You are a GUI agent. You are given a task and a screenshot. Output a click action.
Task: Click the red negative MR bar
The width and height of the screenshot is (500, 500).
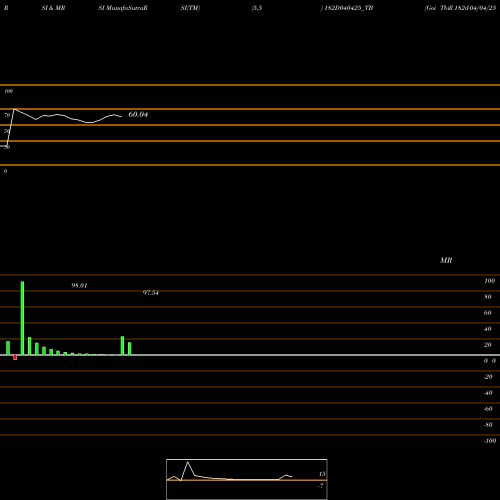pyautogui.click(x=15, y=357)
